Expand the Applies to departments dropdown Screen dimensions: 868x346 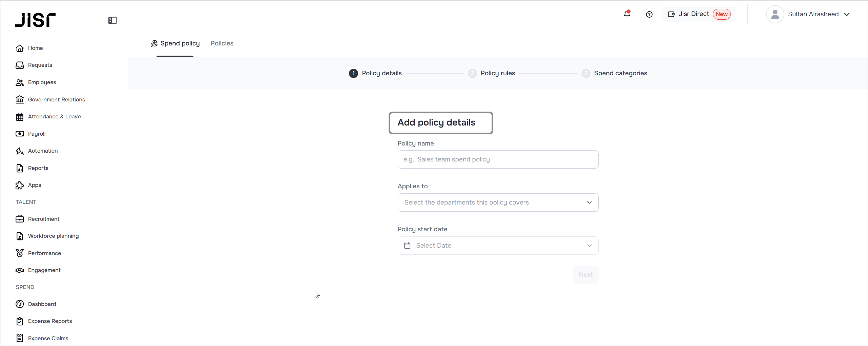[x=498, y=203]
